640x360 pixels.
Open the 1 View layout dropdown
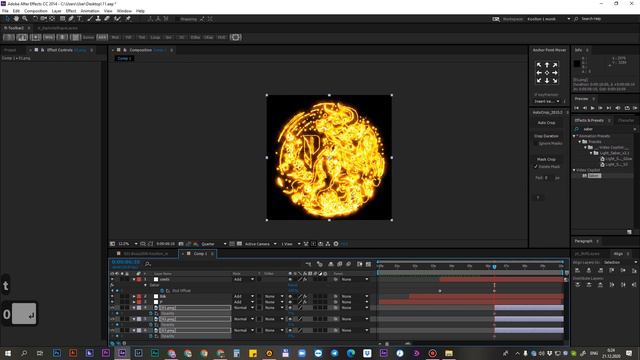[x=290, y=244]
